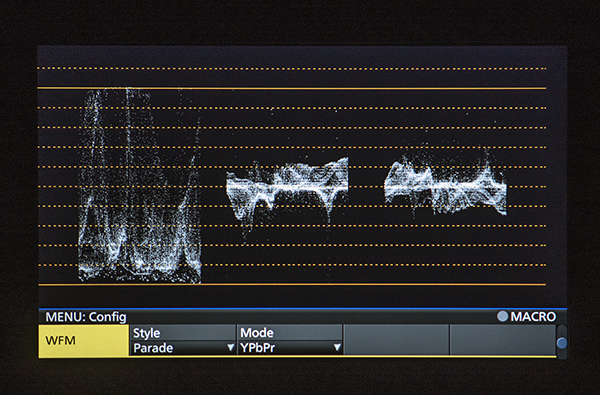Select the yellow WFM menu button
Viewport: 600px width, 395px height.
pyautogui.click(x=83, y=341)
